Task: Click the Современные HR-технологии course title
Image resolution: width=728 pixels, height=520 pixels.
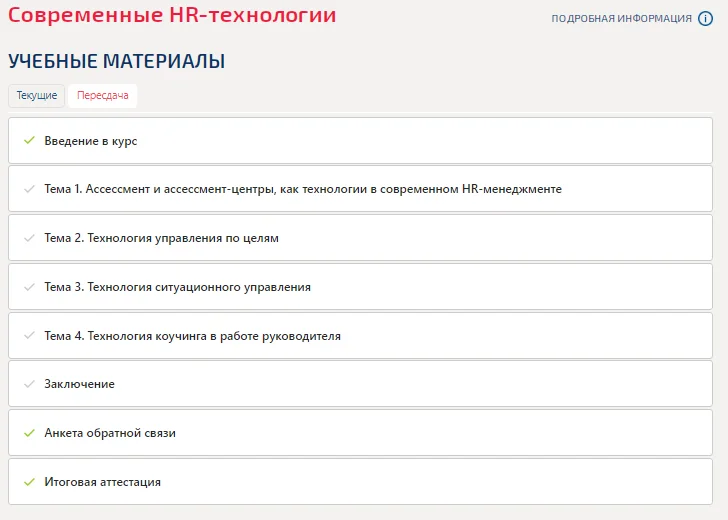Action: [x=172, y=15]
